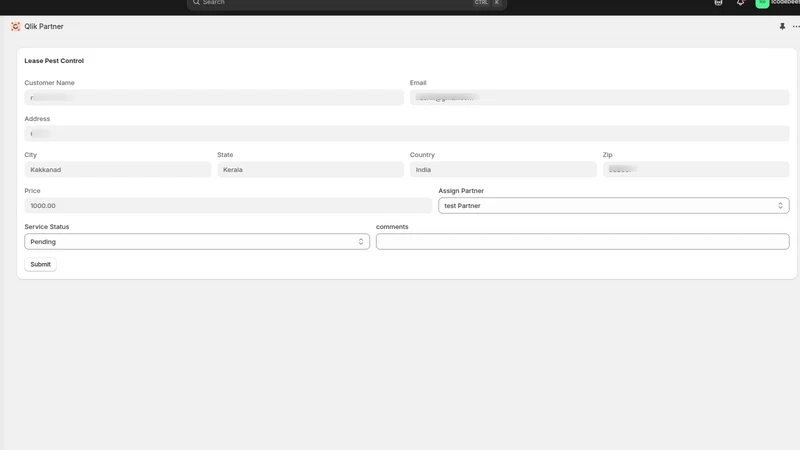The image size is (800, 450).
Task: Click into the comments input field
Action: [583, 242]
